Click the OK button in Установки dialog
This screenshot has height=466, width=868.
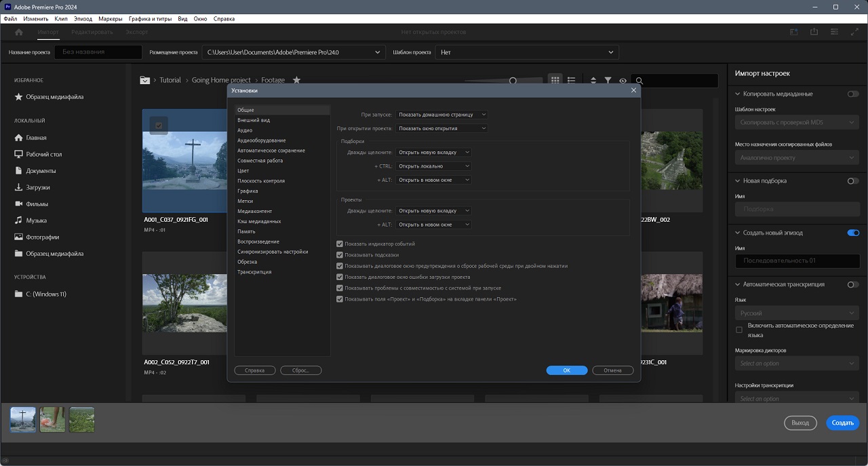tap(566, 370)
